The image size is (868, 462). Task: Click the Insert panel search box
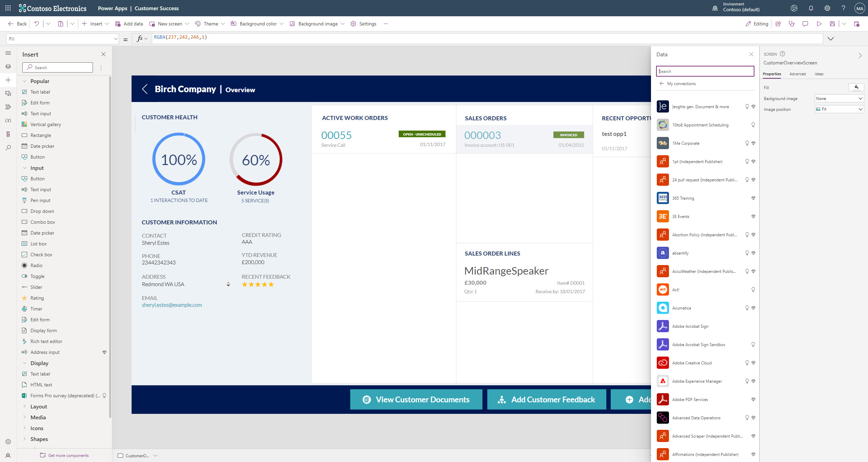point(58,67)
